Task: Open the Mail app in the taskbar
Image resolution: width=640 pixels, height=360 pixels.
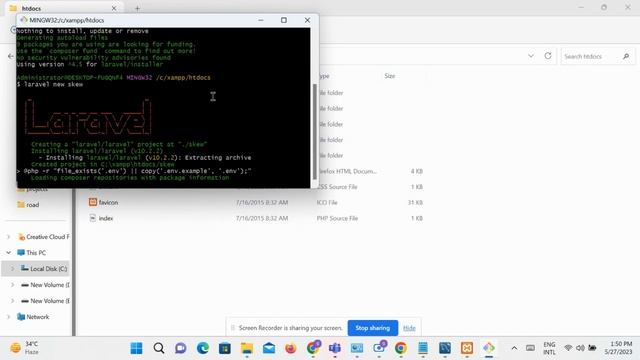Action: pos(269,348)
